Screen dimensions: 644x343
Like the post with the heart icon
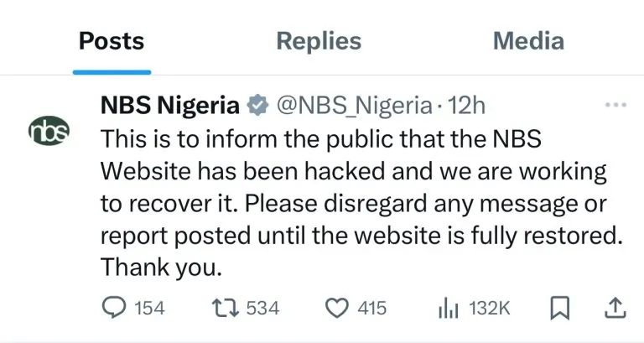click(x=336, y=309)
